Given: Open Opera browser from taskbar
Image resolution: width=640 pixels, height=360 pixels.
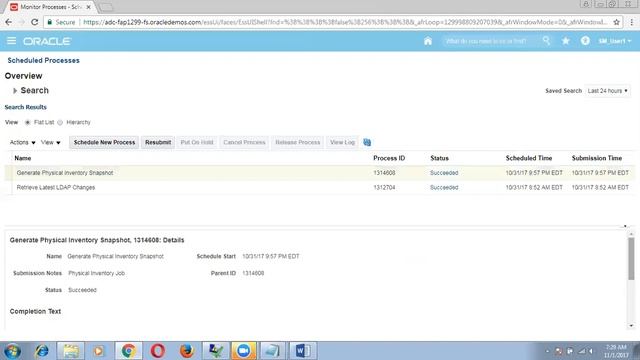Looking at the screenshot, I should pyautogui.click(x=158, y=351).
